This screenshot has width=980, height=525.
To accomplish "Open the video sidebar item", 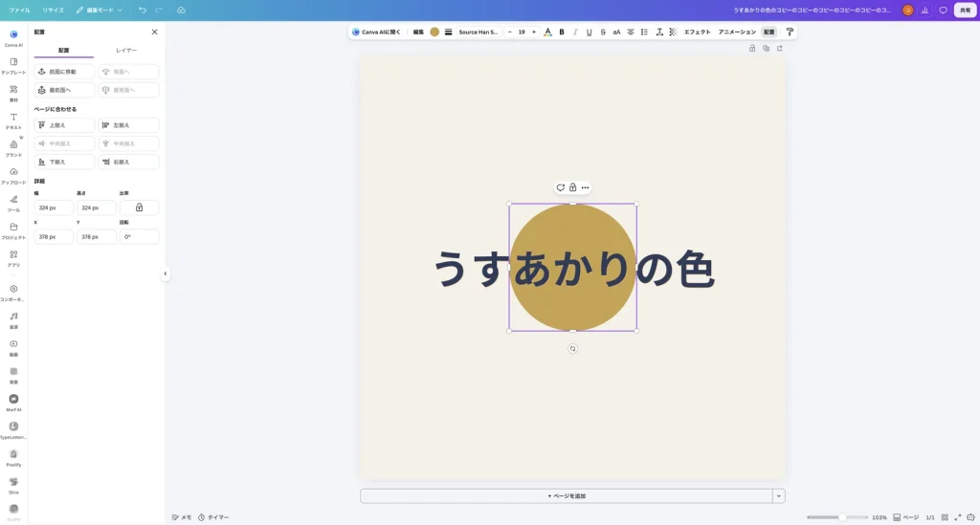I will click(x=13, y=347).
